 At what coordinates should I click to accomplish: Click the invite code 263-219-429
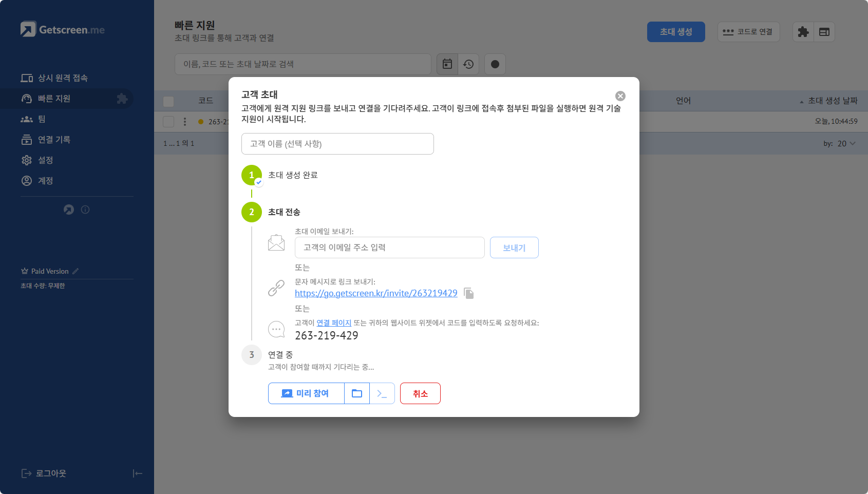pyautogui.click(x=327, y=335)
